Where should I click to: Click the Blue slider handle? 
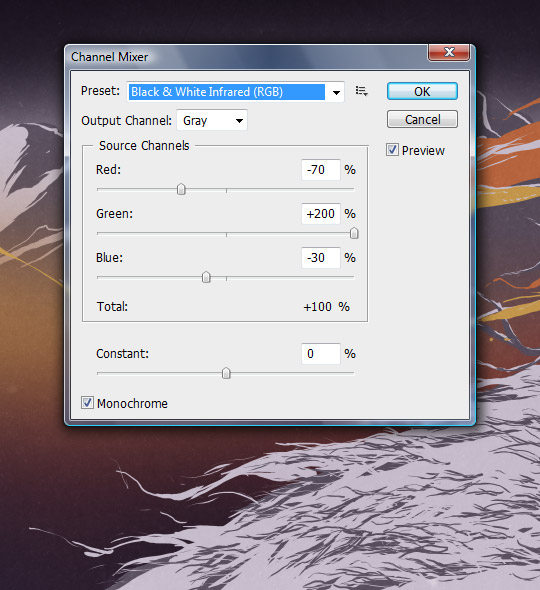(x=206, y=277)
